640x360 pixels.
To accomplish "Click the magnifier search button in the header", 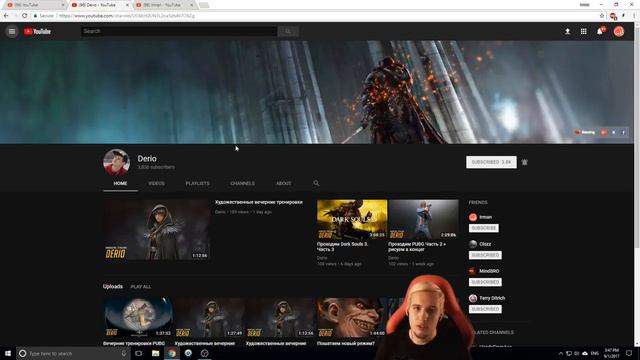I will pyautogui.click(x=288, y=31).
